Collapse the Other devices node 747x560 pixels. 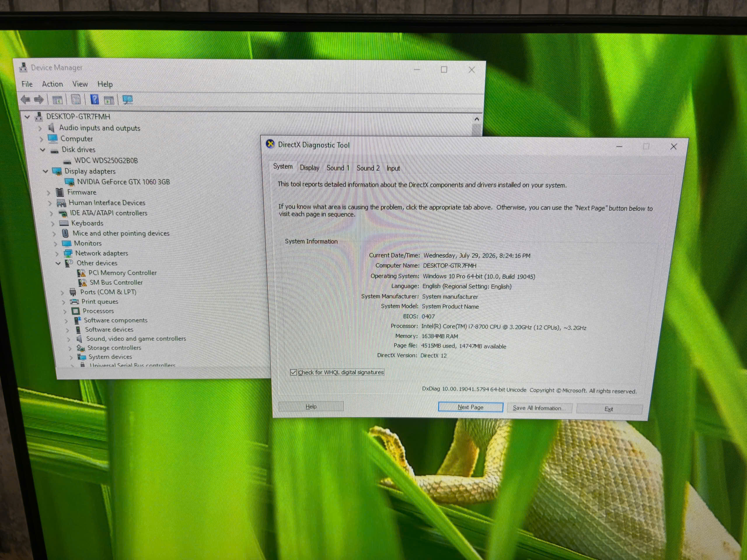tap(58, 263)
